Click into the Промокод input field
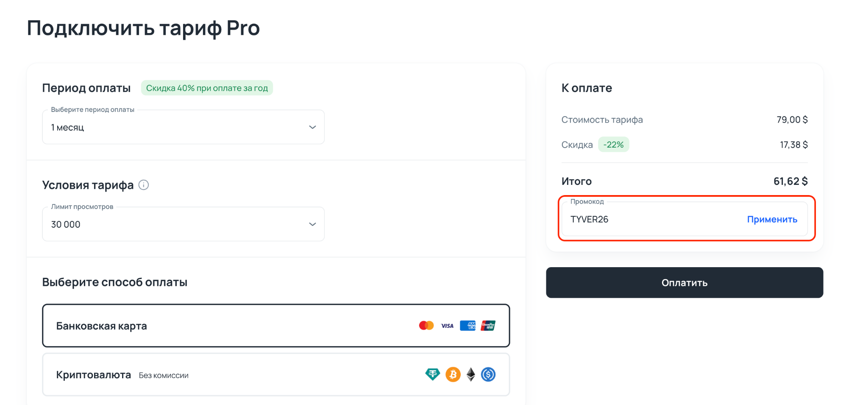Screen dimensions: 868x405 point(653,219)
